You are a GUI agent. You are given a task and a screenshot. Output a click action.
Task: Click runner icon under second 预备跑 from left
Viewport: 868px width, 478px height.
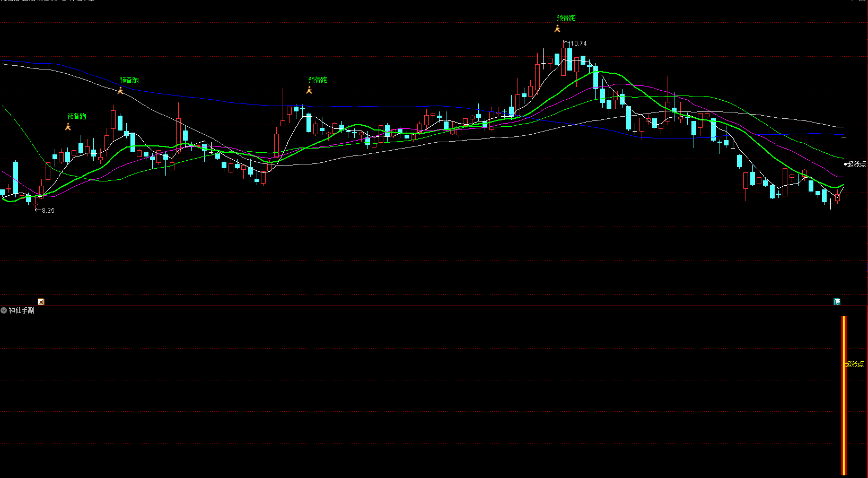120,91
